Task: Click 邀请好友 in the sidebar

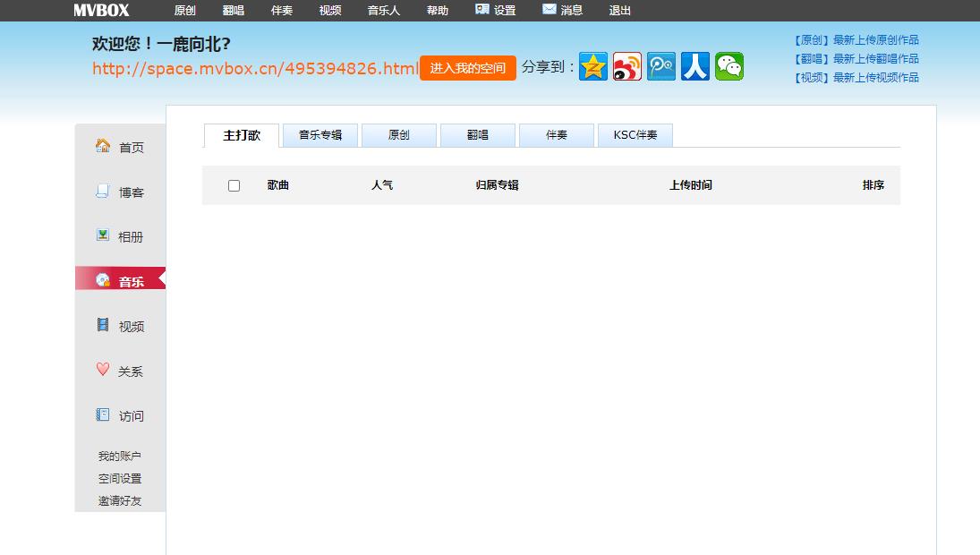Action: point(119,500)
